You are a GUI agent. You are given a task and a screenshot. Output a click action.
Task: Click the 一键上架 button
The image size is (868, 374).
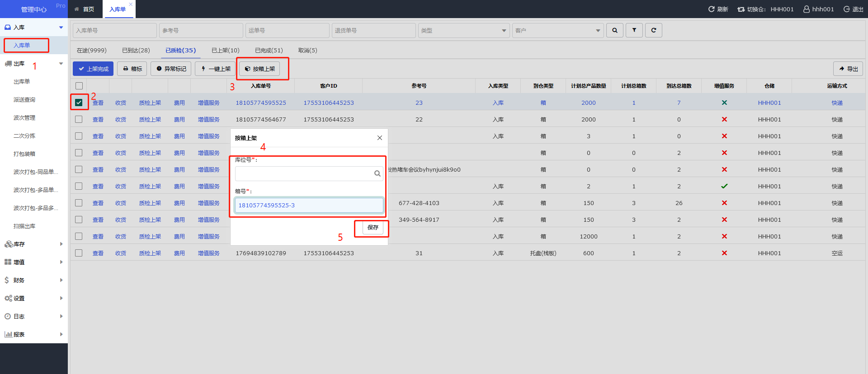[216, 69]
